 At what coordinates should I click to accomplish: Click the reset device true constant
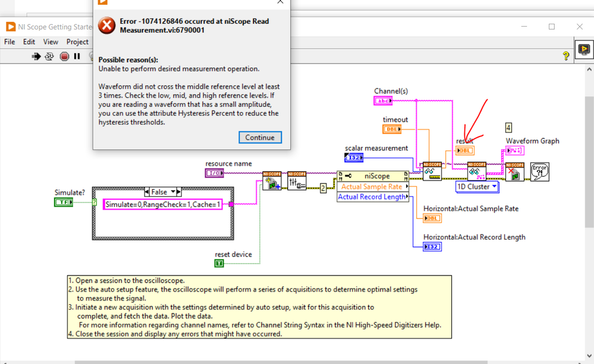(x=219, y=264)
